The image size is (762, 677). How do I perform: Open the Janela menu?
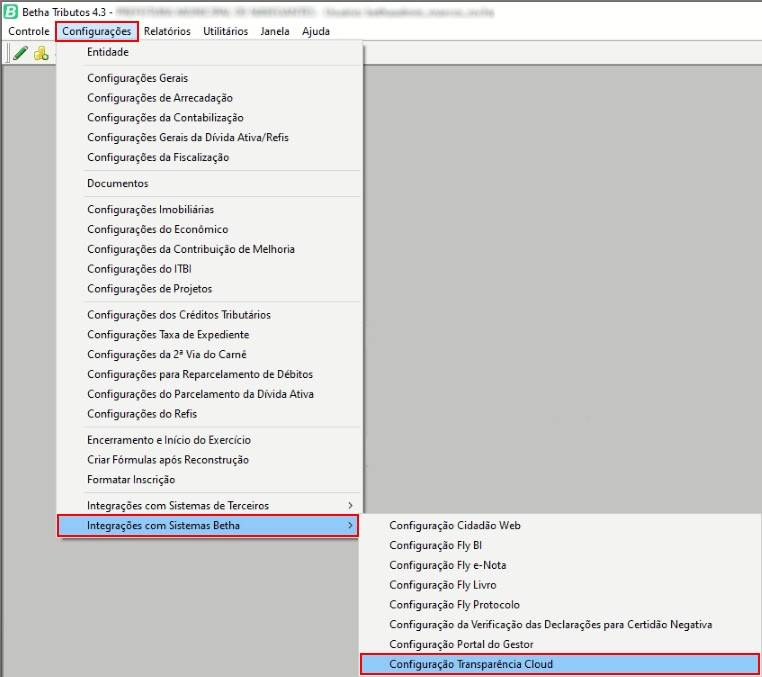click(x=275, y=31)
